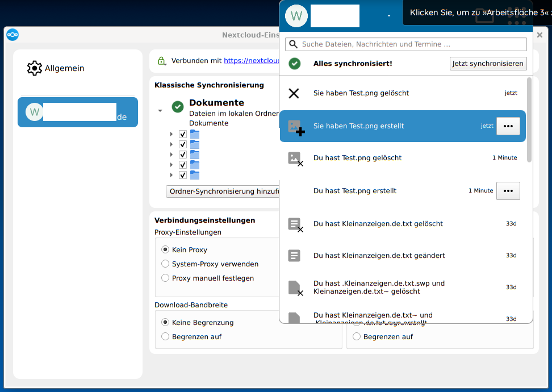The image size is (552, 392).
Task: Click the first blue folder icon
Action: (195, 134)
